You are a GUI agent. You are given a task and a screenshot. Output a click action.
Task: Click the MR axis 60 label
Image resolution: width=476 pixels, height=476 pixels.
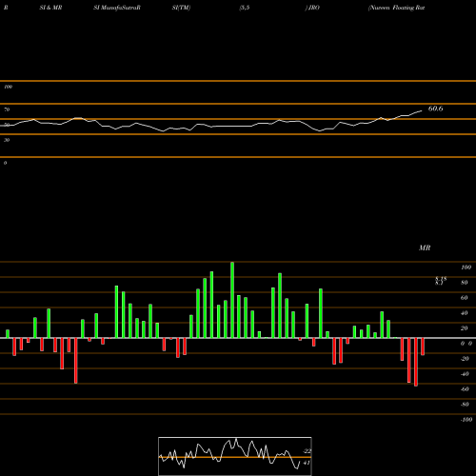pos(465,298)
